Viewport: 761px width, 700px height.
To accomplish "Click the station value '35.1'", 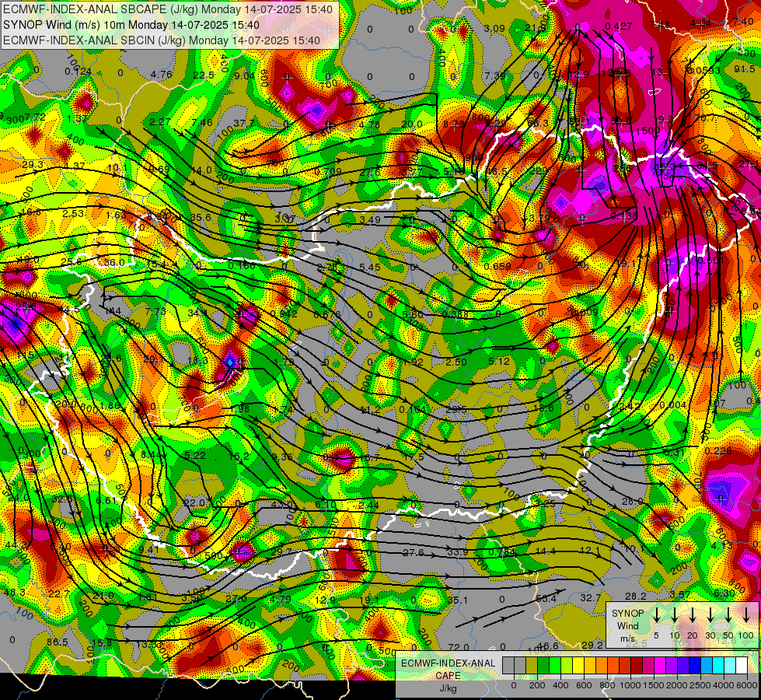I will (457, 600).
